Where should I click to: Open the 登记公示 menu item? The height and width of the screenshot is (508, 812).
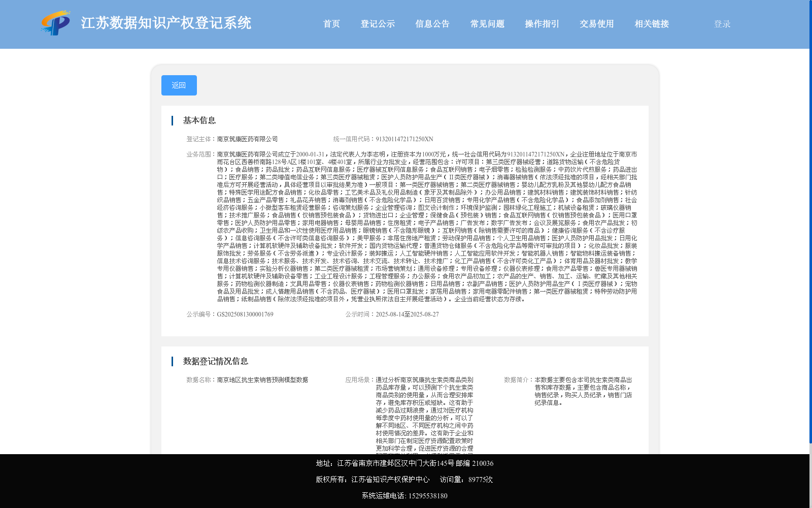coord(378,24)
